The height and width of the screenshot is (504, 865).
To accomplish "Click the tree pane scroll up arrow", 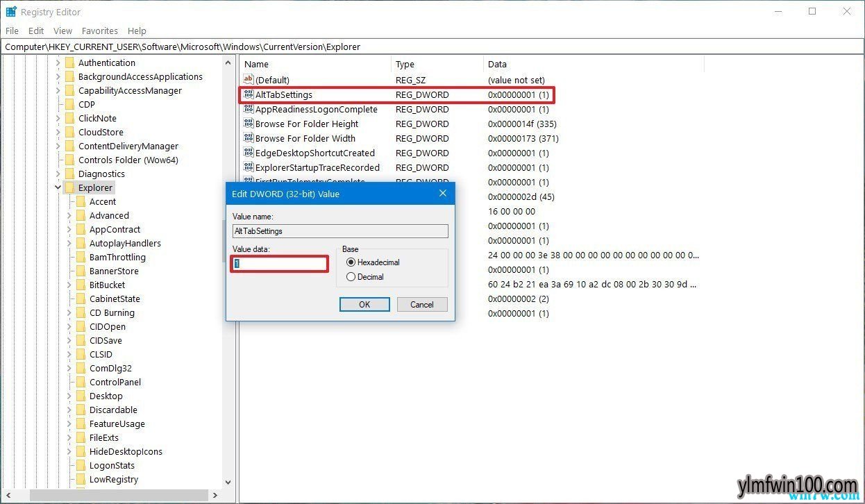I will (228, 62).
